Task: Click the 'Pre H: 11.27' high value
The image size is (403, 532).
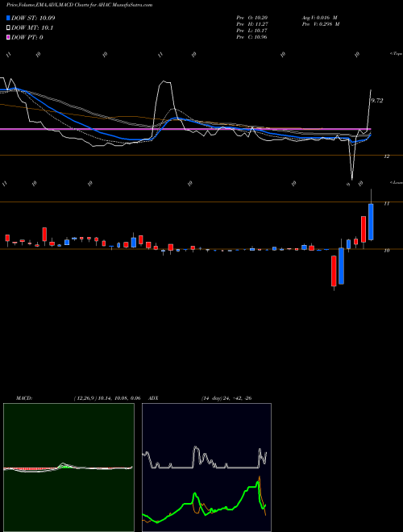Action: point(253,24)
